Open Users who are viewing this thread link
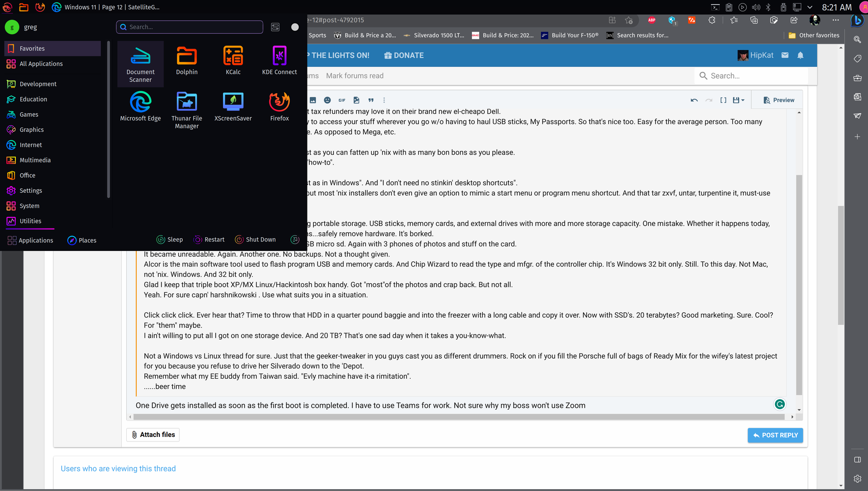 pyautogui.click(x=118, y=468)
